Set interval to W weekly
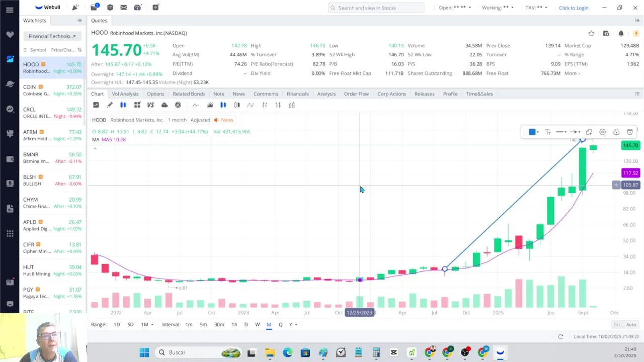The height and width of the screenshot is (362, 644). tap(257, 324)
